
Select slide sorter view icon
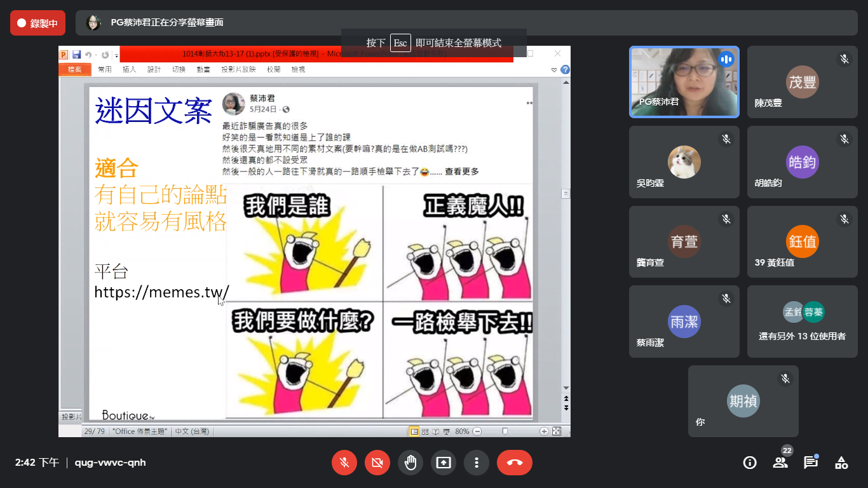[x=425, y=431]
